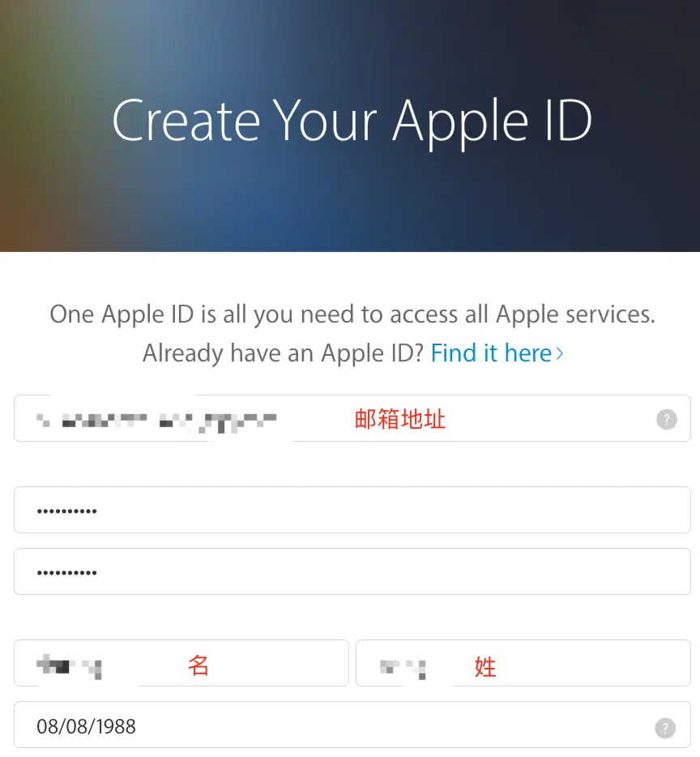Focus the last name field marked 姓

coord(523,663)
